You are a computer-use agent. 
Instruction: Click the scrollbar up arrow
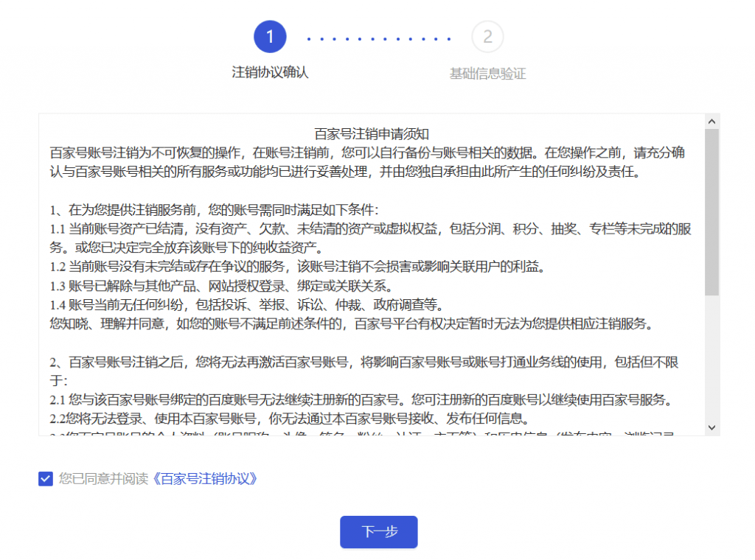pyautogui.click(x=711, y=121)
